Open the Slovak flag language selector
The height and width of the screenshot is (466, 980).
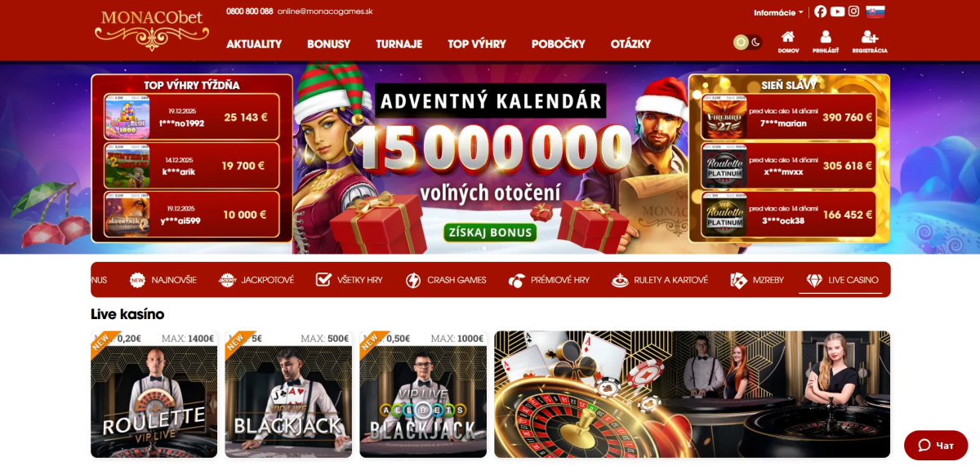pyautogui.click(x=875, y=11)
